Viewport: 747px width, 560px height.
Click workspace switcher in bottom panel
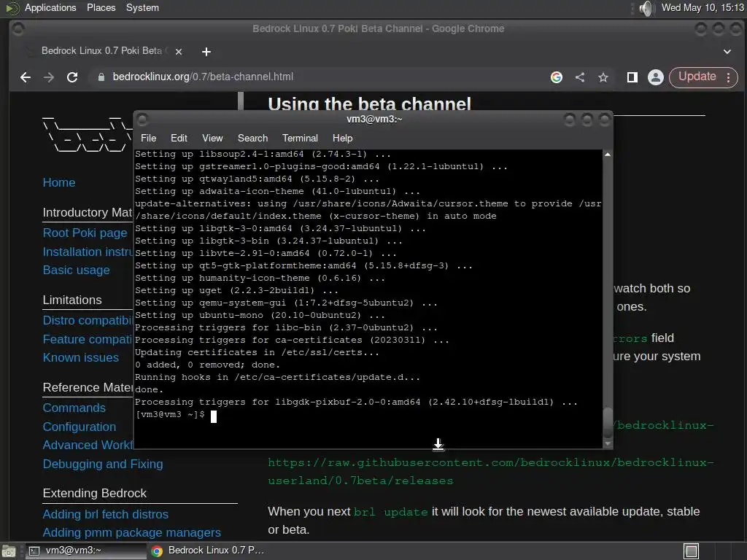(692, 551)
